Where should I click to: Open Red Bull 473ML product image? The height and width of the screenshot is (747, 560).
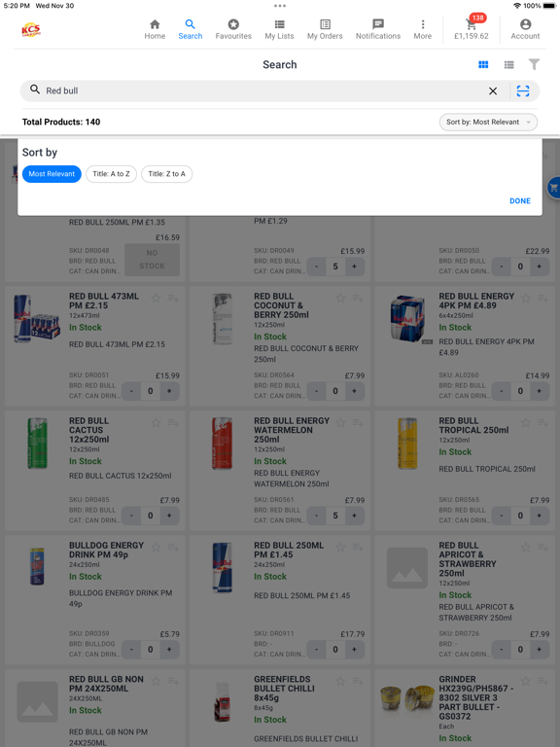point(37,318)
